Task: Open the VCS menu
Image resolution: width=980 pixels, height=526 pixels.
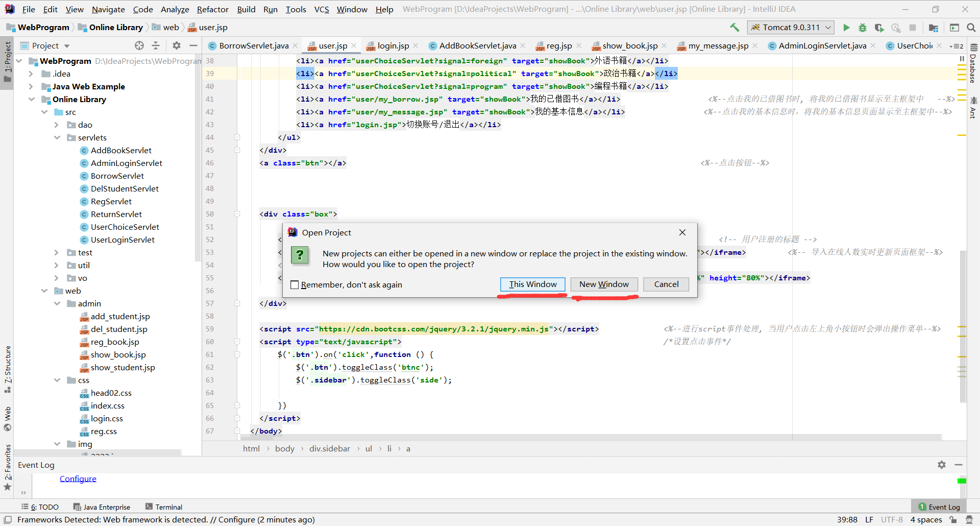Action: (322, 9)
